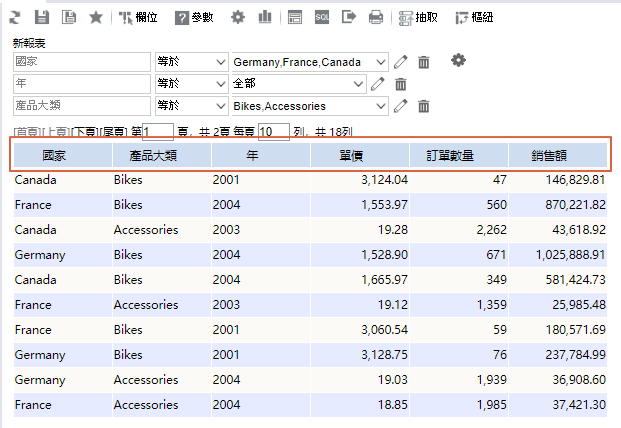Edit the 產品大類 filter with pencil icon
This screenshot has height=428, width=621.
(x=401, y=105)
